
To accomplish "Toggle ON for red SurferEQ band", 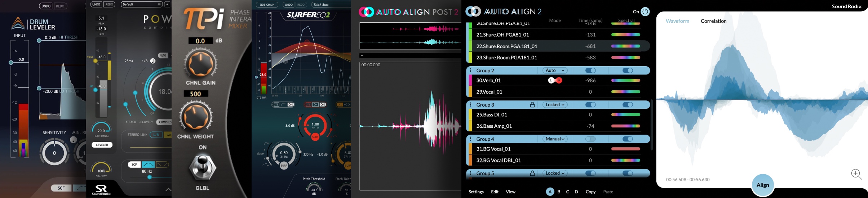I will (323, 104).
